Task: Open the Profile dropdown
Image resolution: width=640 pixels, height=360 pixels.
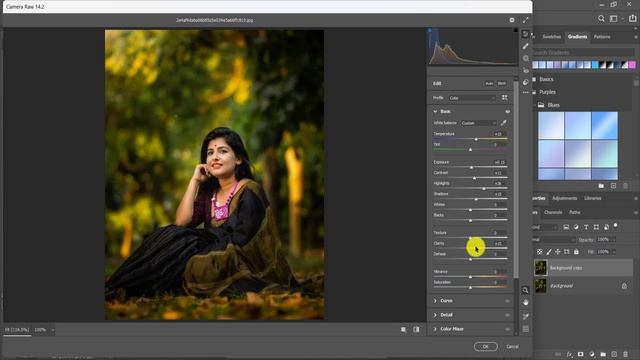Action: click(x=472, y=98)
